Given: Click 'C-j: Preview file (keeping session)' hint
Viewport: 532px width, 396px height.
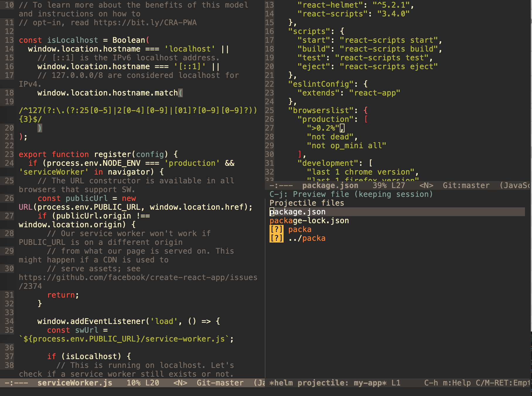Looking at the screenshot, I should (x=351, y=194).
